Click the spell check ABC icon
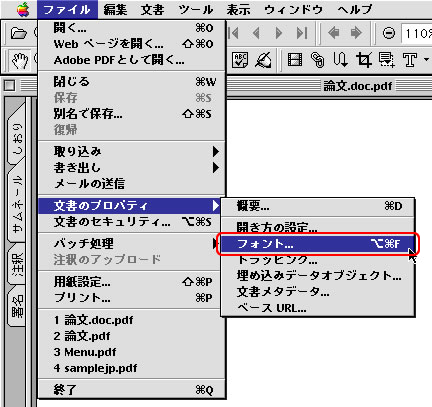This screenshot has height=407, width=432. coord(240,60)
